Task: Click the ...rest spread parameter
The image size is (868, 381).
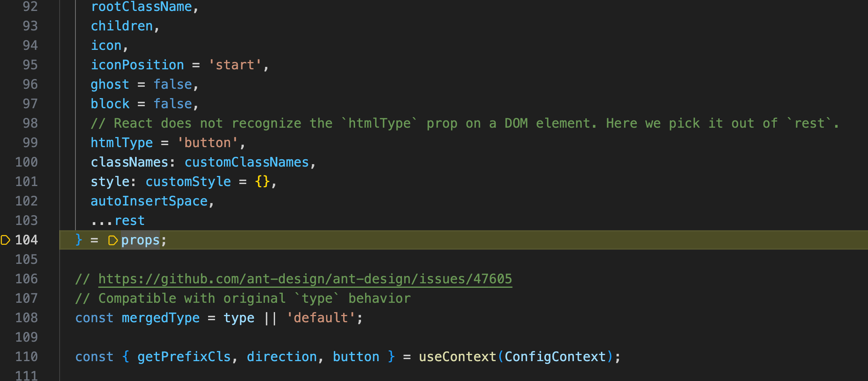Action: [x=118, y=220]
